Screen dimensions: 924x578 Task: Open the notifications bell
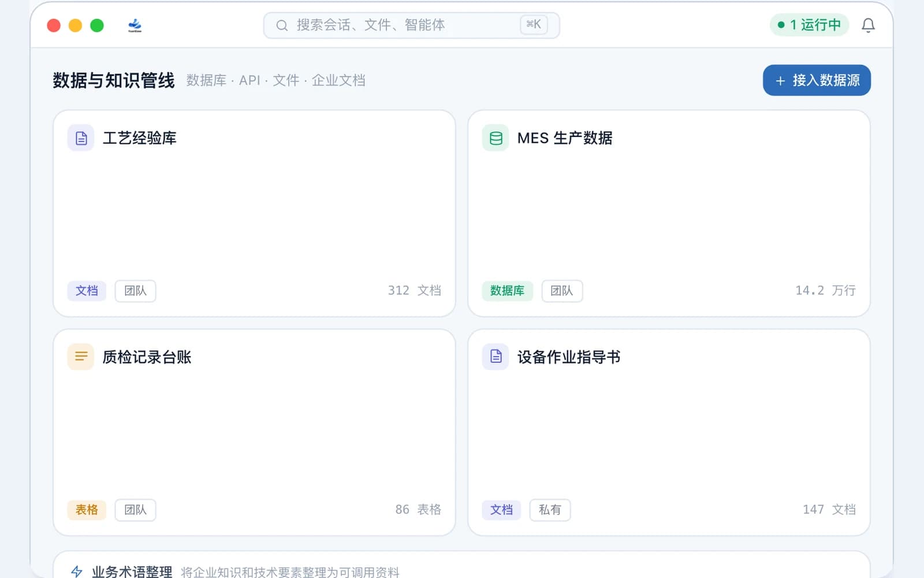(868, 25)
